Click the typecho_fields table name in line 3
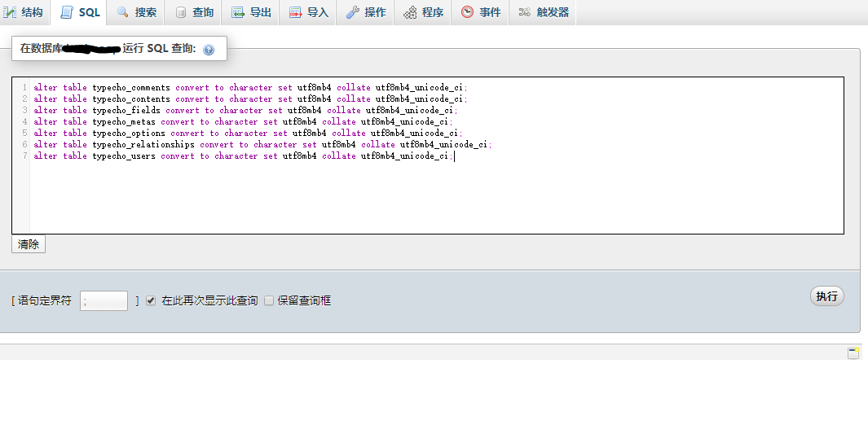 point(126,110)
